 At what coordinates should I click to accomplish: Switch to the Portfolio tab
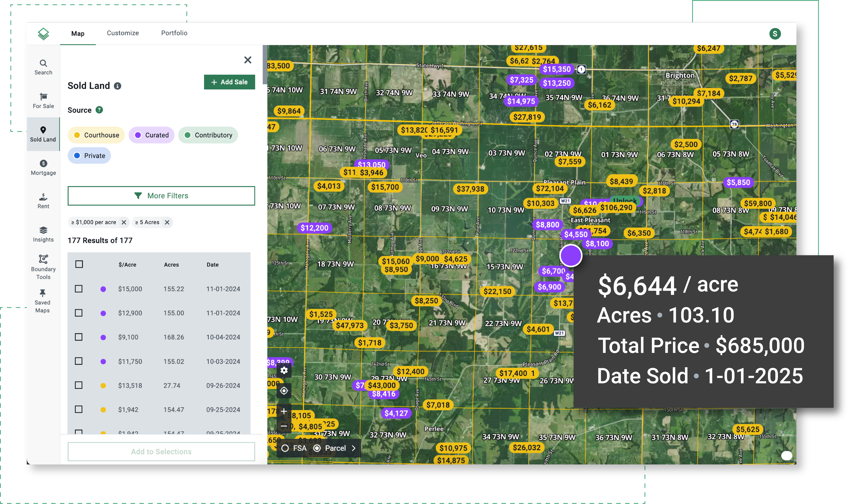click(x=174, y=33)
